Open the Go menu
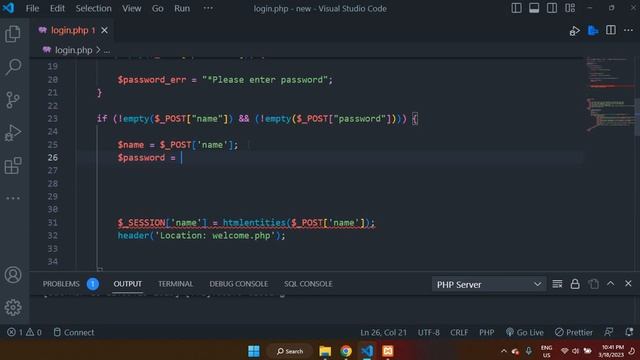Screen dimensions: 640x360 (x=158, y=8)
